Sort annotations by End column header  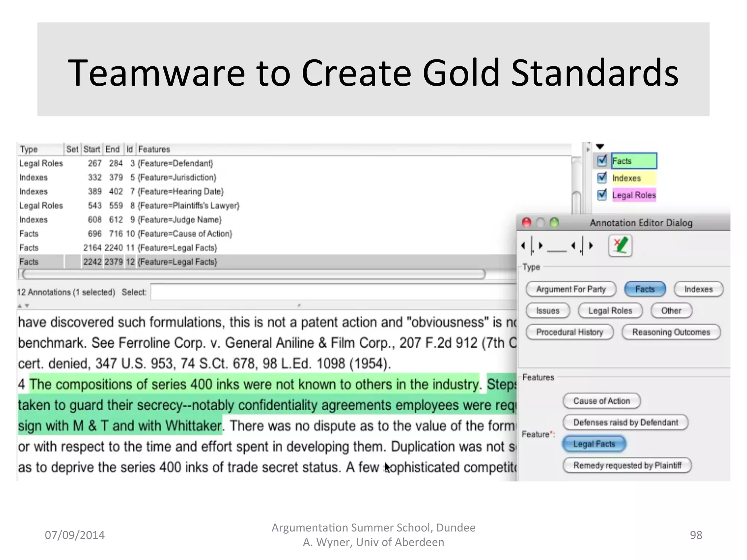[x=113, y=149]
